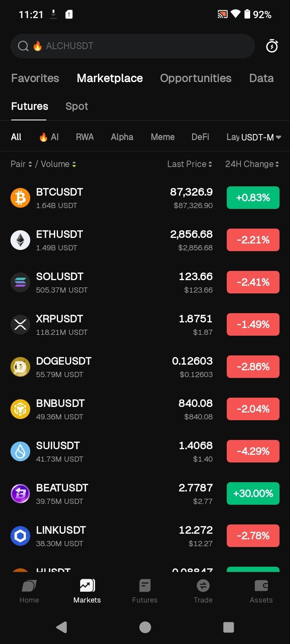Open the stopwatch icon beside search
This screenshot has height=644, width=290.
tap(272, 46)
